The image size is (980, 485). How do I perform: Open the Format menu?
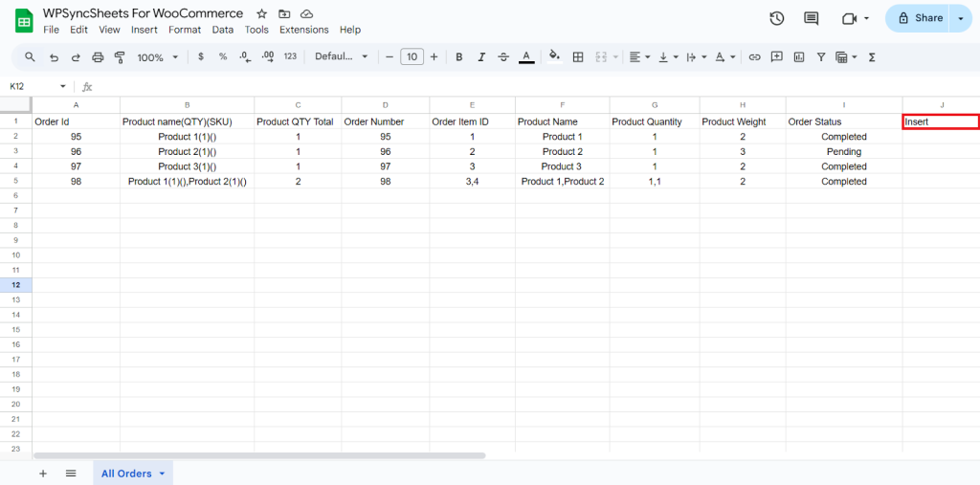coord(185,30)
